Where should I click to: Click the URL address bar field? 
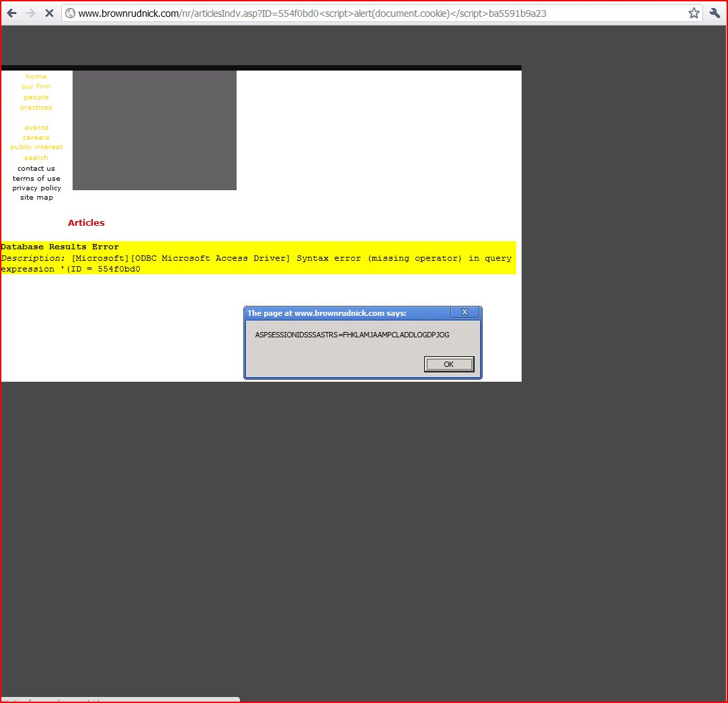pos(382,13)
